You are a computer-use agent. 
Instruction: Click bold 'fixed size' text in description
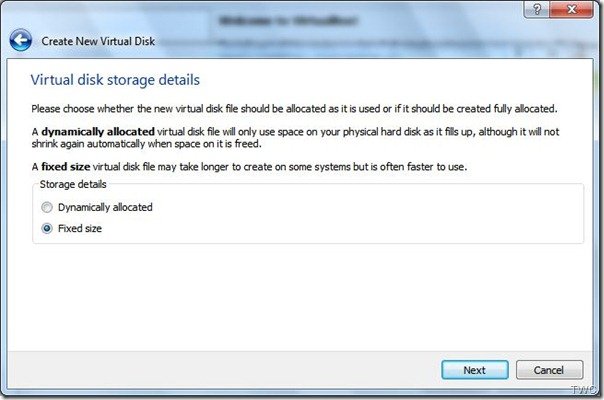pos(65,167)
